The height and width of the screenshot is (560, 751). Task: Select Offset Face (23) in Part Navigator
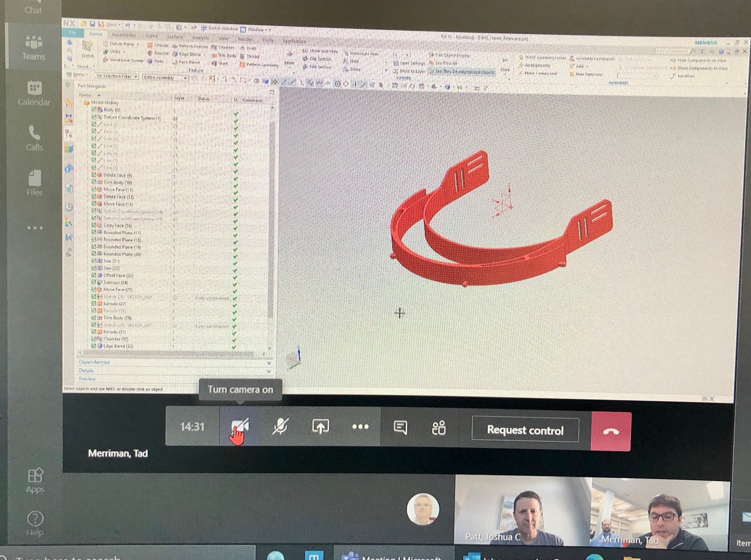[x=118, y=275]
